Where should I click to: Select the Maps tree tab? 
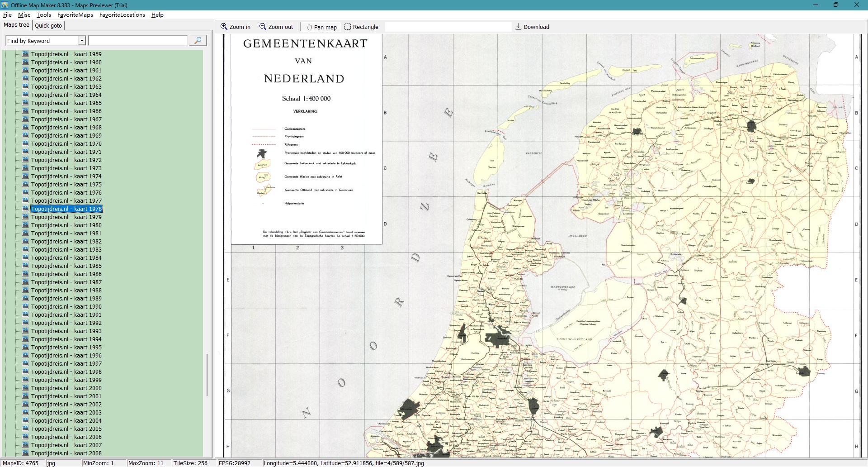(x=16, y=25)
